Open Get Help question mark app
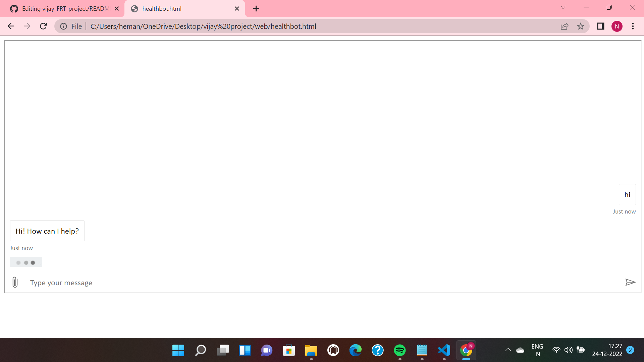The image size is (644, 362). pos(377,350)
